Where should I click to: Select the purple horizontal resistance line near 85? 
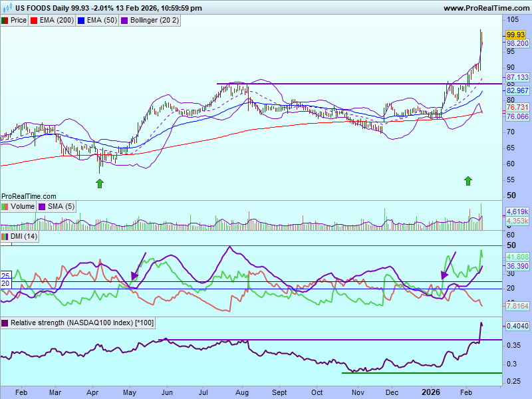(x=332, y=84)
